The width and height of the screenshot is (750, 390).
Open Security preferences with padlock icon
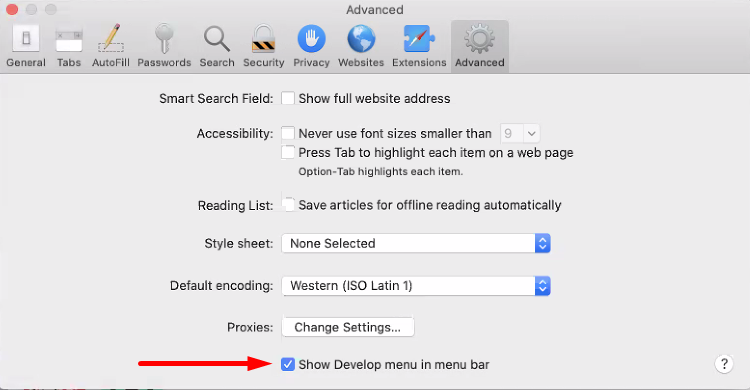coord(264,46)
